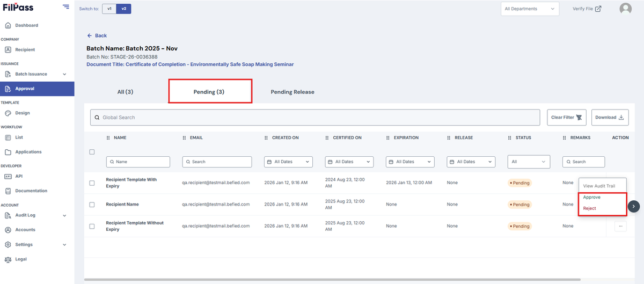Viewport: 644px width, 284px height.
Task: Click the Name filter input
Action: 138,162
